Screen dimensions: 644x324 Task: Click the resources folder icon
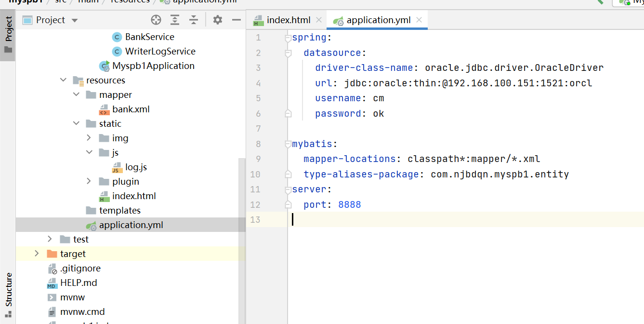click(x=78, y=81)
